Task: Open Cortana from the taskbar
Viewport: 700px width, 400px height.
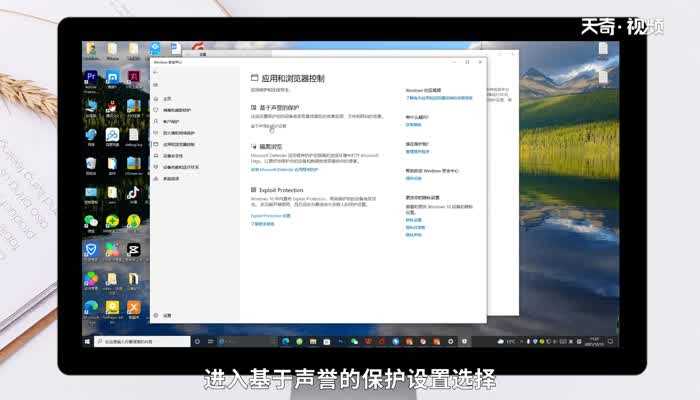Action: pos(197,342)
